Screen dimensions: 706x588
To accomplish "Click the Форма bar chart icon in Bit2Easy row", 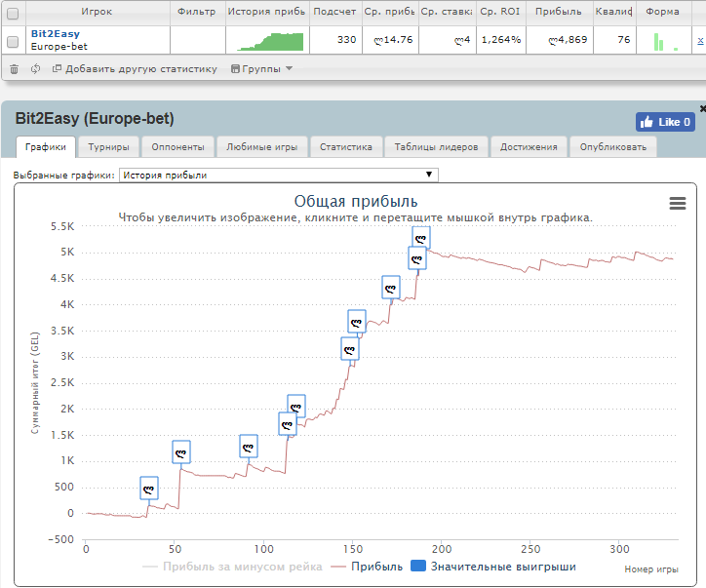I will tap(666, 41).
